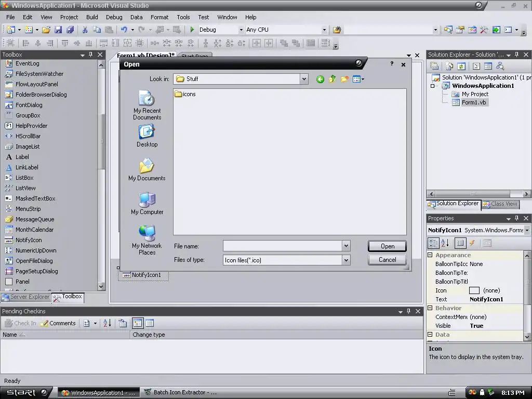Collapse the Appearance property category

pyautogui.click(x=430, y=255)
